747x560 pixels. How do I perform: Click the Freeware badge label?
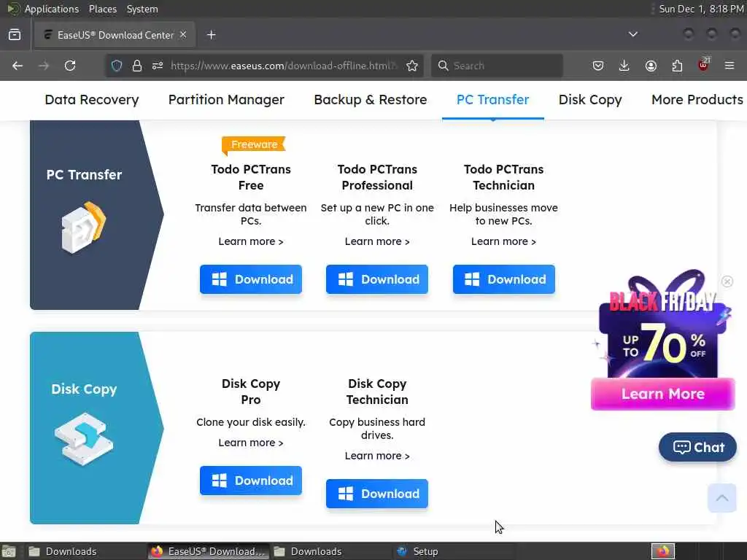coord(254,144)
